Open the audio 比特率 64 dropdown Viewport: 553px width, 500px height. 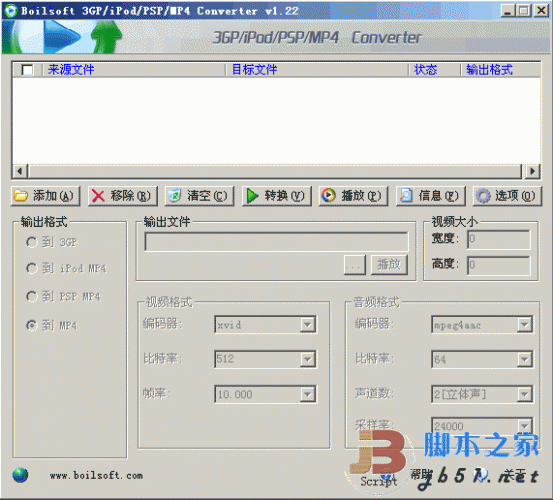[x=525, y=359]
